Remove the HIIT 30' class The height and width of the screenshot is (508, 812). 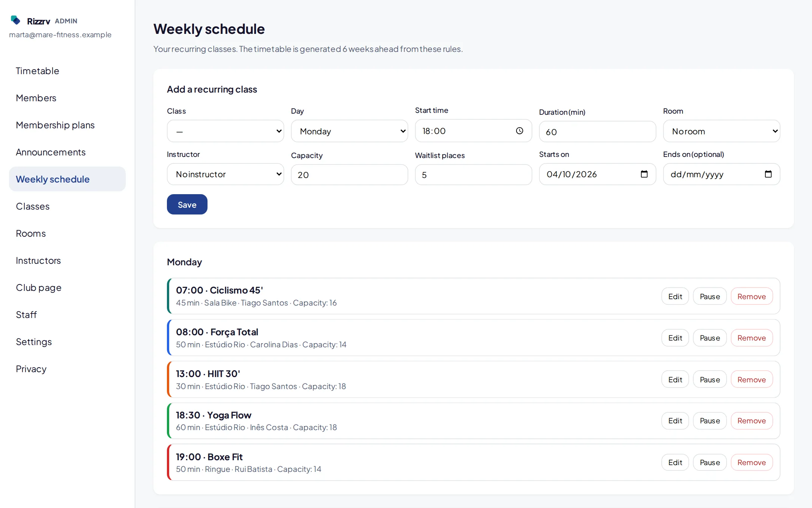pyautogui.click(x=751, y=379)
